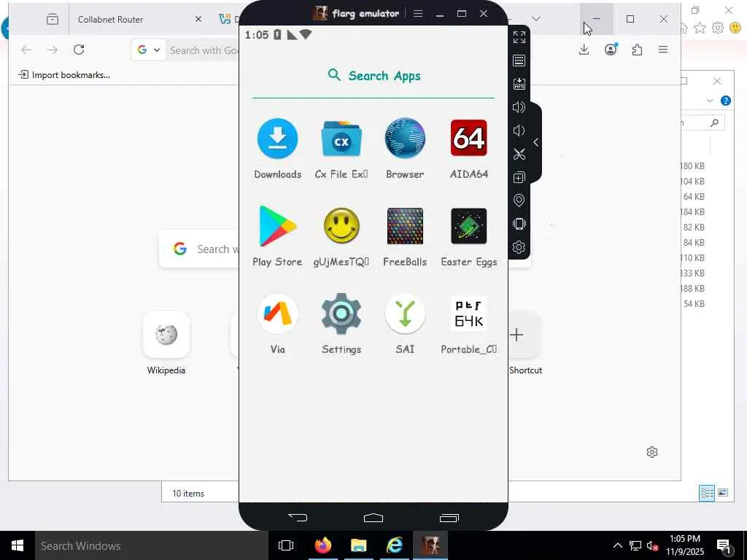Open Android Settings app
Viewport: 747px width, 560px height.
tap(341, 314)
